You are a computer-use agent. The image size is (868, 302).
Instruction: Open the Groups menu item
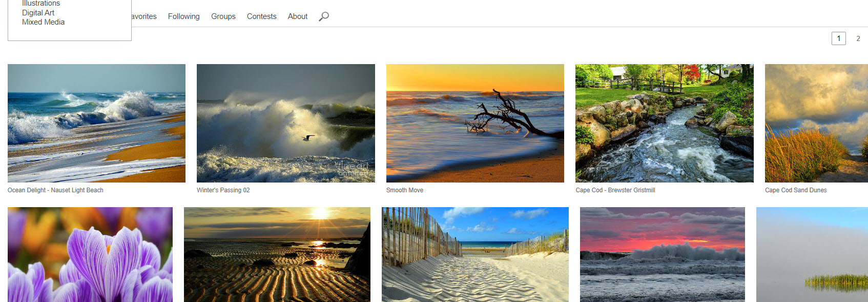click(x=223, y=16)
